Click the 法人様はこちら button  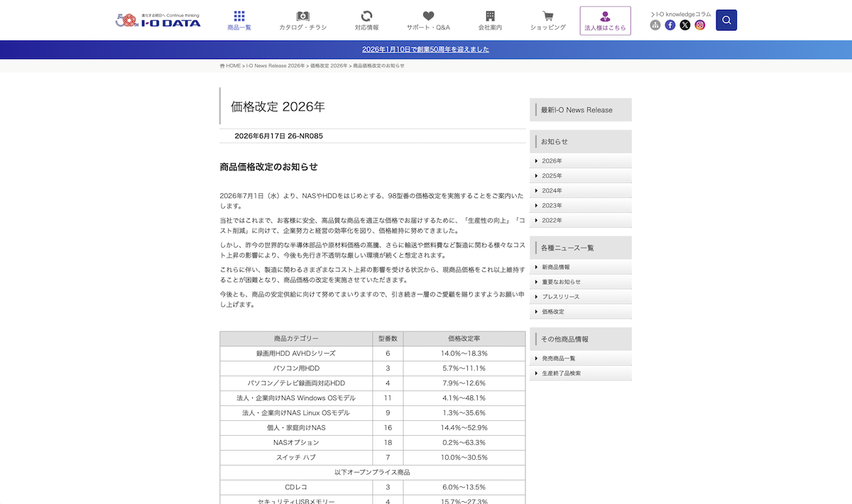click(x=605, y=21)
